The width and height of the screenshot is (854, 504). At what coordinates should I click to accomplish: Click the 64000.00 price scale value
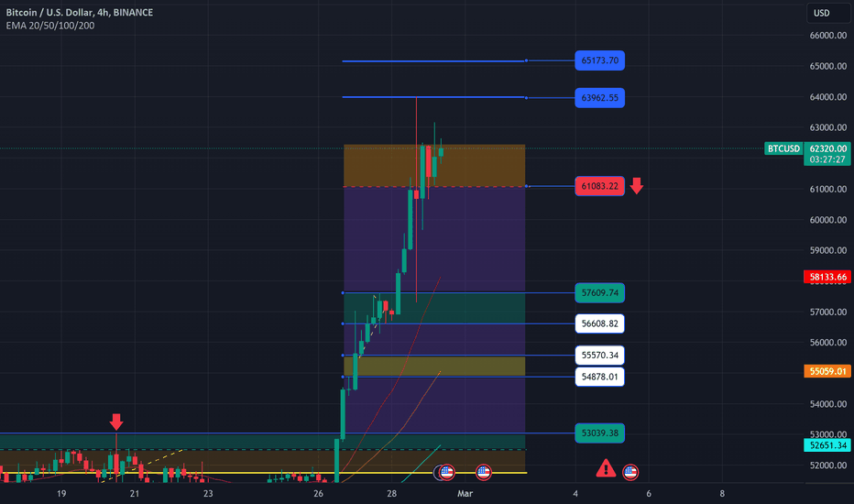pyautogui.click(x=827, y=97)
